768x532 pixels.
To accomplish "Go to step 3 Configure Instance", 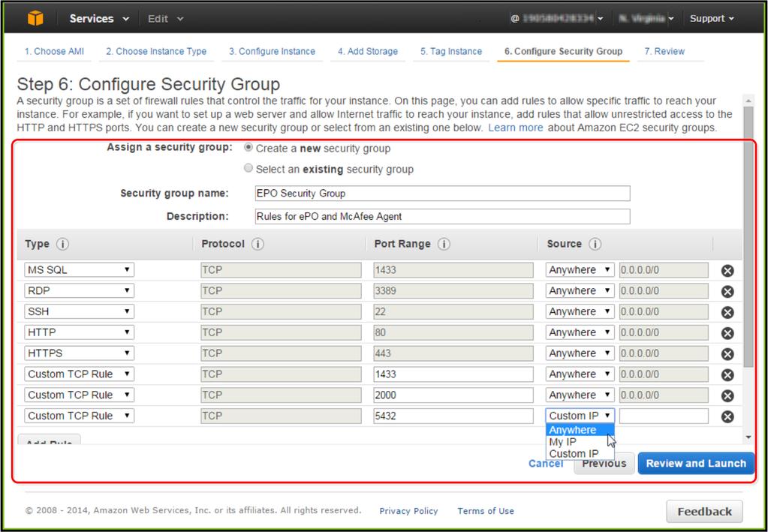I will 272,51.
